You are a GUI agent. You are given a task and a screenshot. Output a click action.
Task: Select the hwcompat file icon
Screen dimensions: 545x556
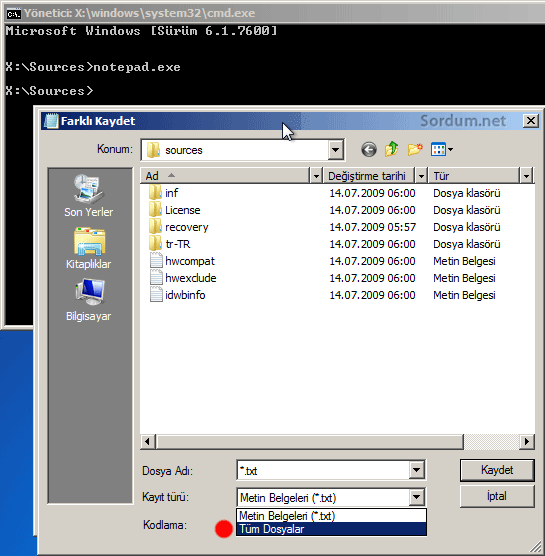pos(156,261)
